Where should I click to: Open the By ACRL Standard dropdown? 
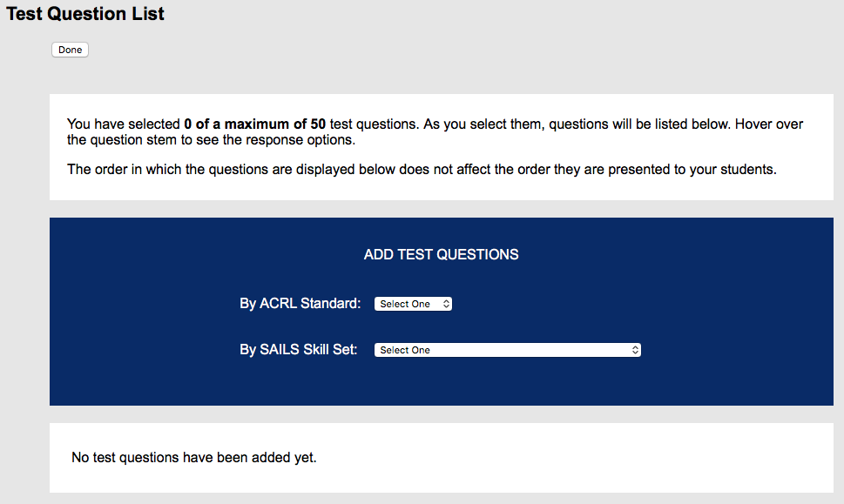[413, 304]
